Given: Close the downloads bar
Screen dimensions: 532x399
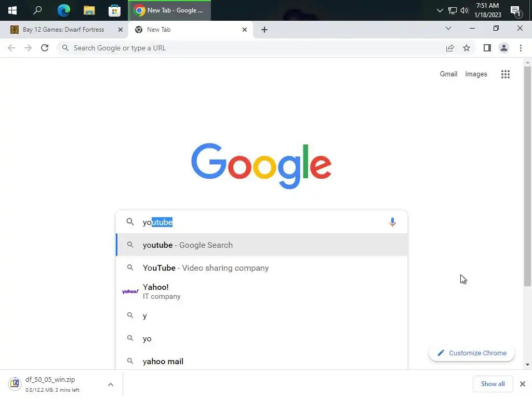Looking at the screenshot, I should (x=523, y=384).
